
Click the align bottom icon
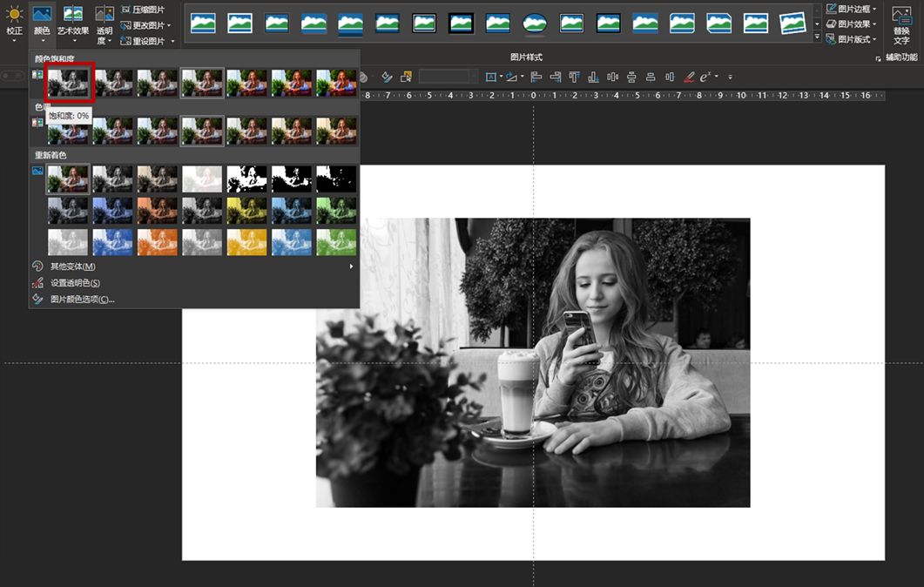[x=593, y=77]
